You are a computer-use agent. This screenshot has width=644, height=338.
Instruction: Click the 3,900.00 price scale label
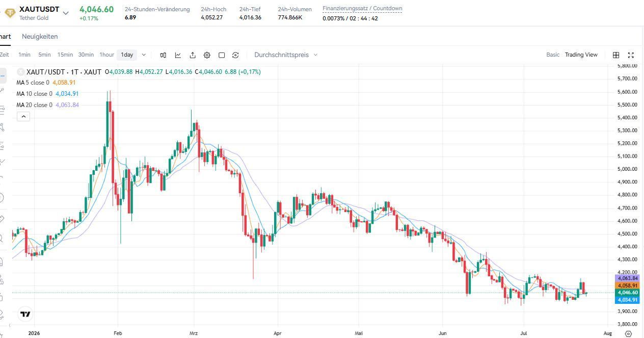point(627,311)
